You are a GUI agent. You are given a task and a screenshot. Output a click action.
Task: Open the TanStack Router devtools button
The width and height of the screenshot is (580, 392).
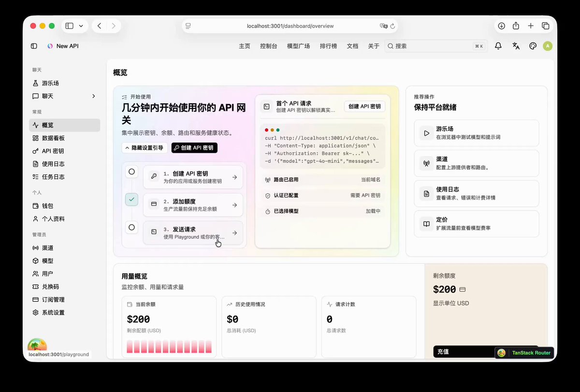point(524,353)
